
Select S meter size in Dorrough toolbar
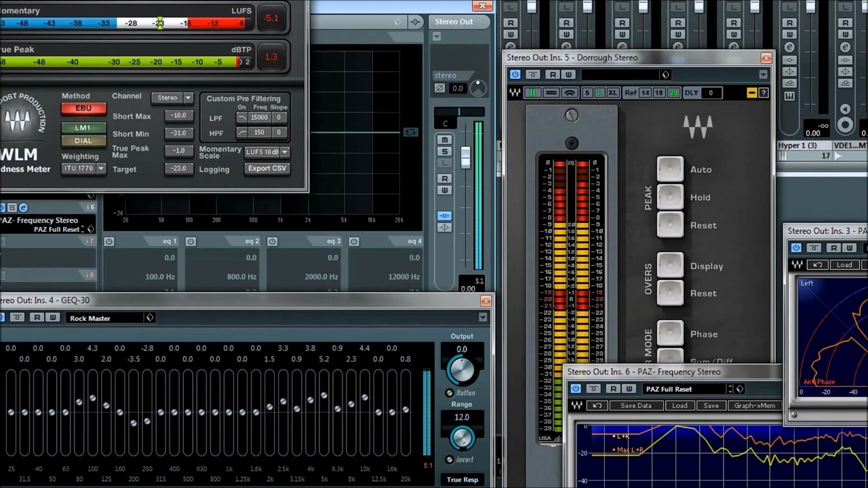587,93
